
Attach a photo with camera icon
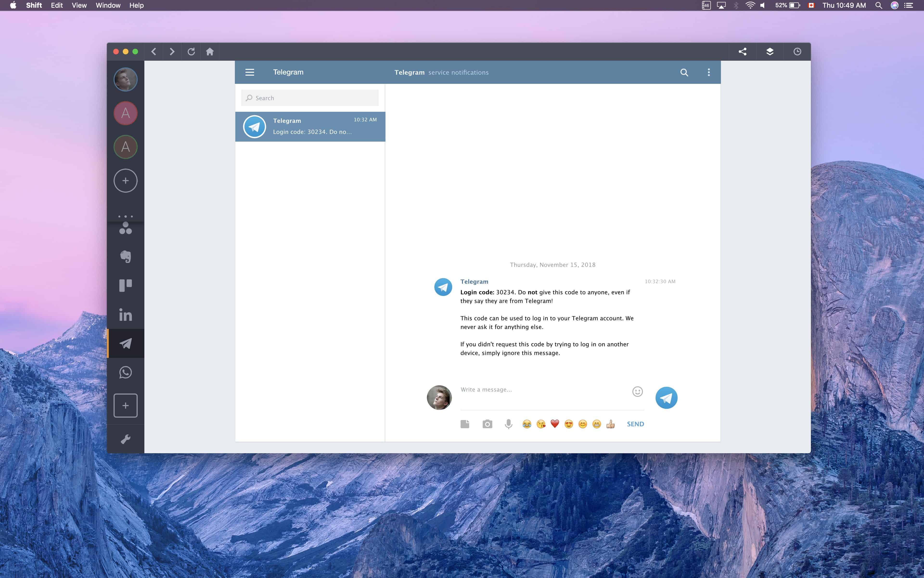(487, 424)
